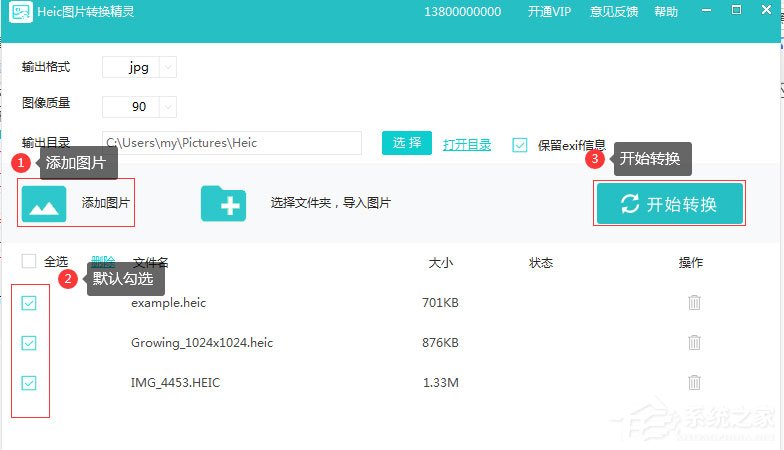Screen dimensions: 784x450
Task: Toggle the 保留exif信息 checkbox
Action: click(x=520, y=144)
